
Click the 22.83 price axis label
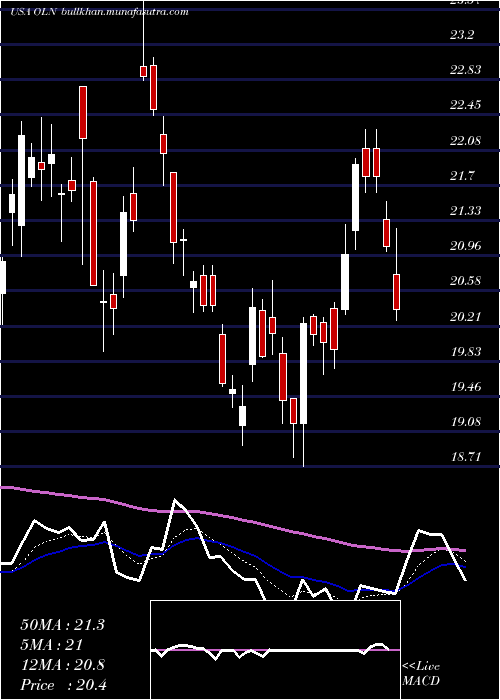coord(466,70)
